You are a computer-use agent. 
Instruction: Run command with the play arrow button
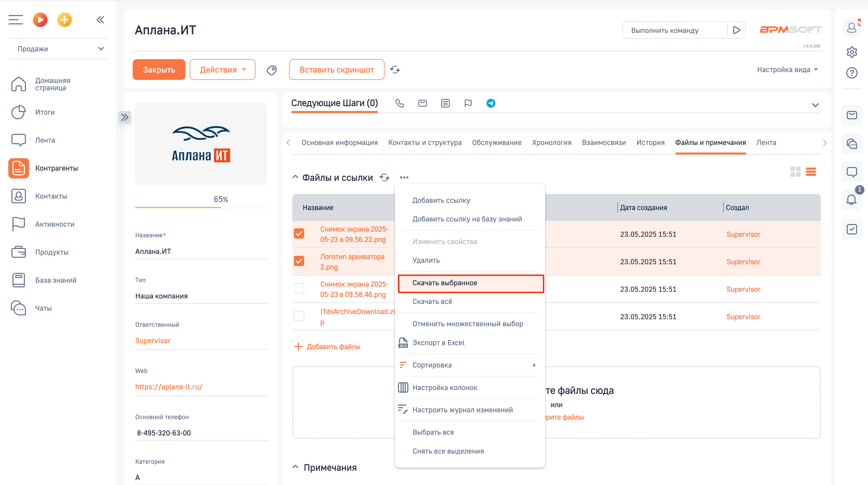[x=737, y=30]
